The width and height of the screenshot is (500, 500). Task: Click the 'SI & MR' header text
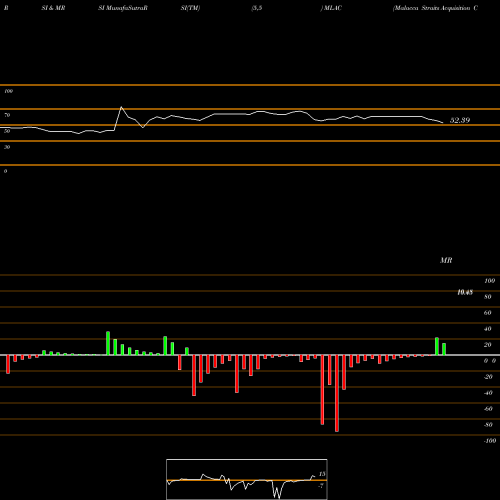(x=53, y=8)
